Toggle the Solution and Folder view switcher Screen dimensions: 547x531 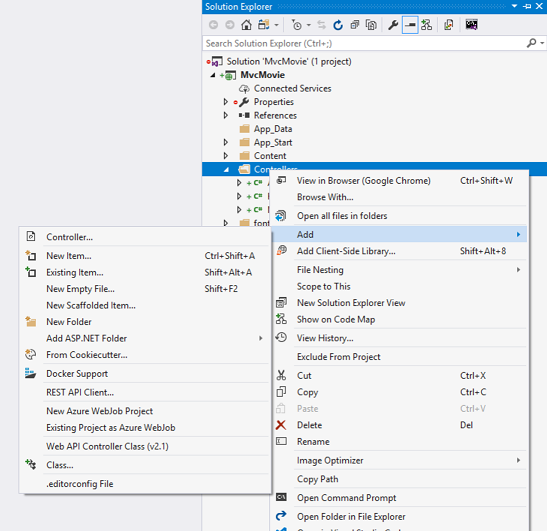264,25
